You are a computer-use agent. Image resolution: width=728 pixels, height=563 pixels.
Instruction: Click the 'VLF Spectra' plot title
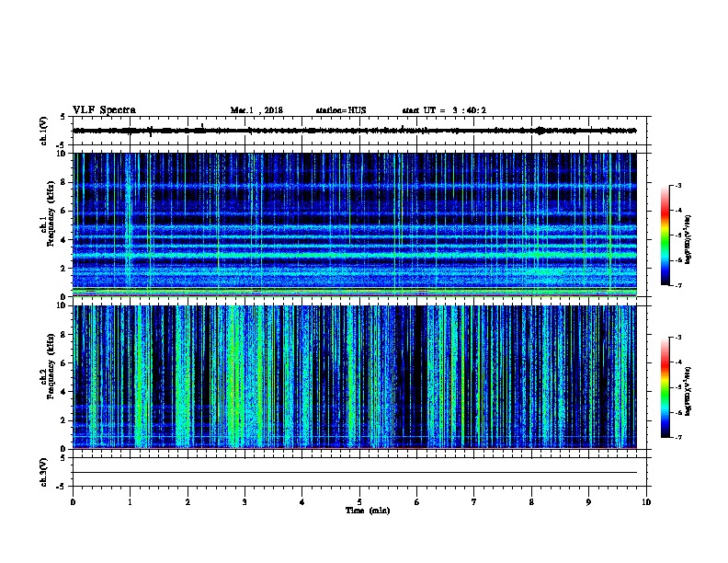[104, 110]
